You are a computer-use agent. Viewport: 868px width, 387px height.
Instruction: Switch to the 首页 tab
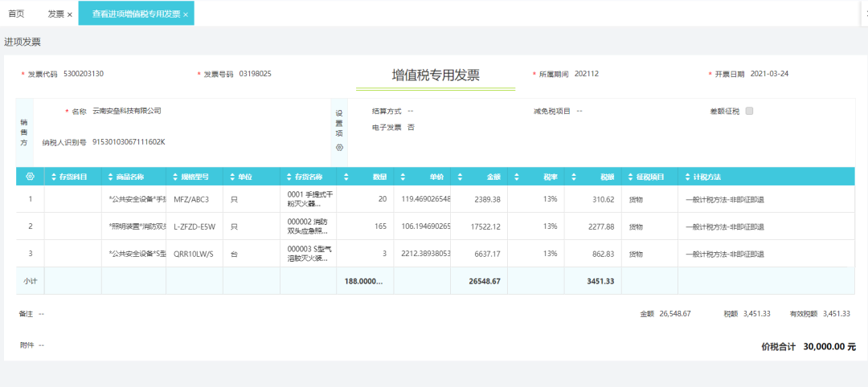click(x=16, y=14)
